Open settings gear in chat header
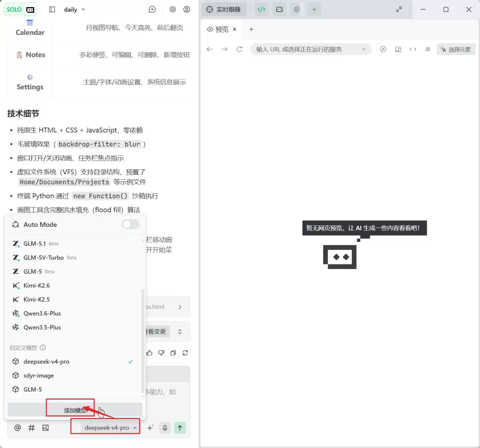Screen dimensions: 480x448 (172, 9)
